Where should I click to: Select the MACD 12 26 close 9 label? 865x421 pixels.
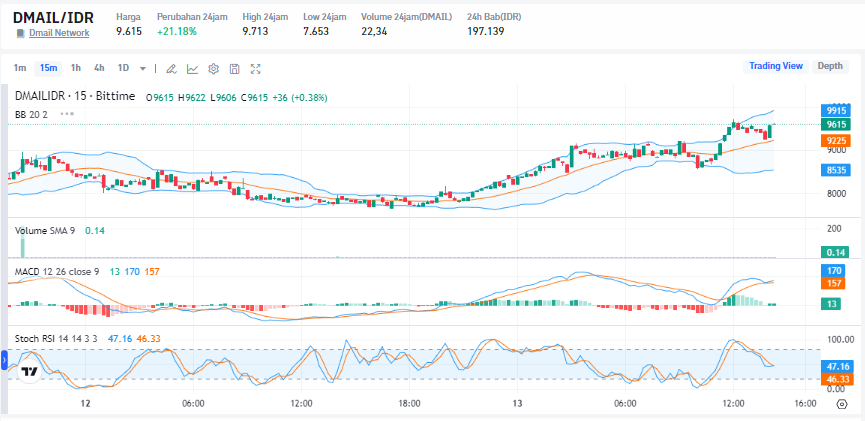pos(57,271)
